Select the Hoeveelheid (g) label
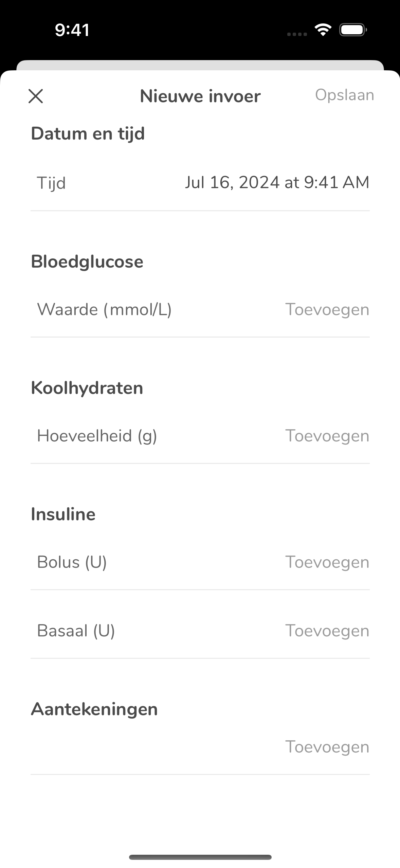This screenshot has height=868, width=400. click(x=97, y=436)
